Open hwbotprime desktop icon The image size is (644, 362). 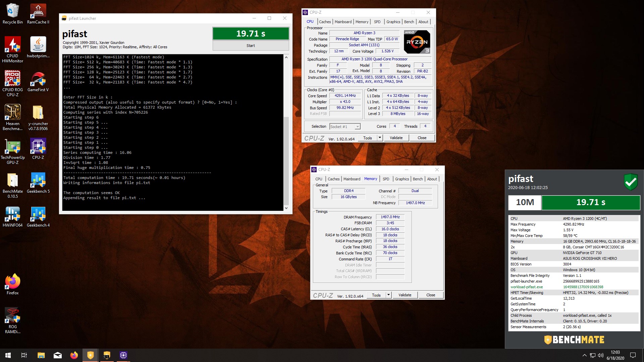(x=38, y=47)
